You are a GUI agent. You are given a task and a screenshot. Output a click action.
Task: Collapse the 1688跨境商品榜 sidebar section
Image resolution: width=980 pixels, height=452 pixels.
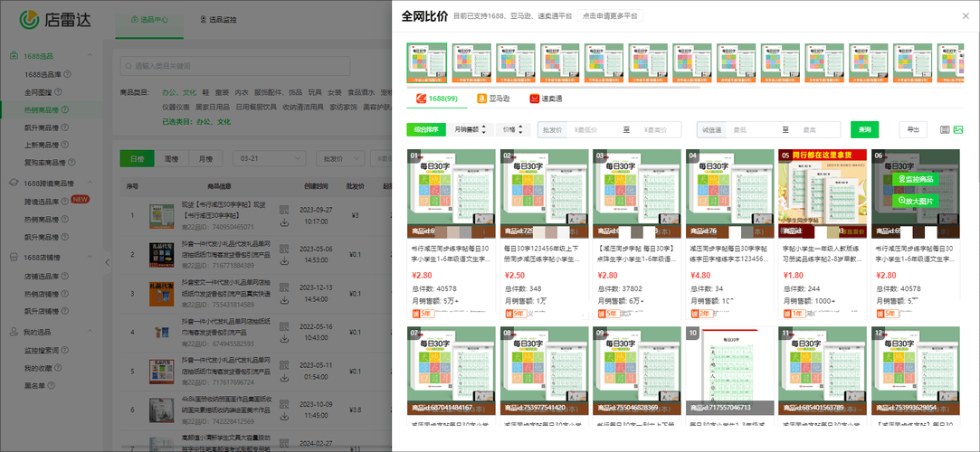(90, 183)
